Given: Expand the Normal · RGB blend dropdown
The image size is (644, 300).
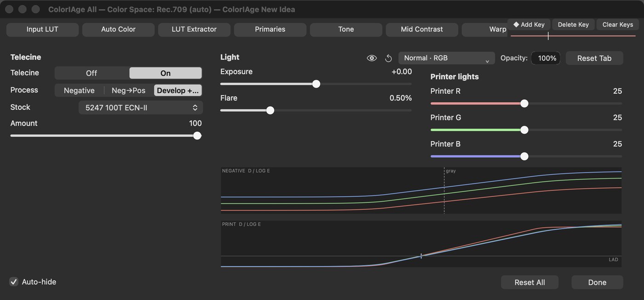Looking at the screenshot, I should tap(447, 58).
